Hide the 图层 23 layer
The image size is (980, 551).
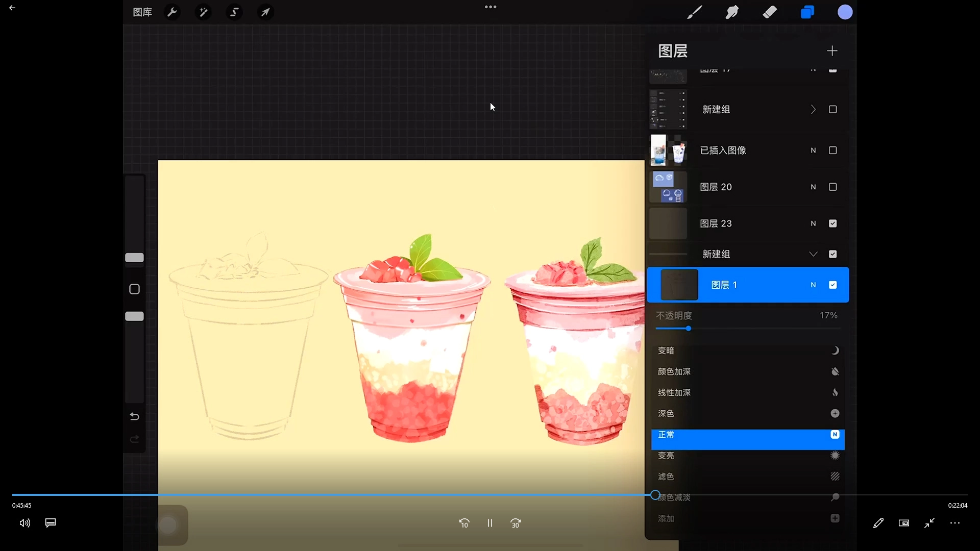coord(832,223)
